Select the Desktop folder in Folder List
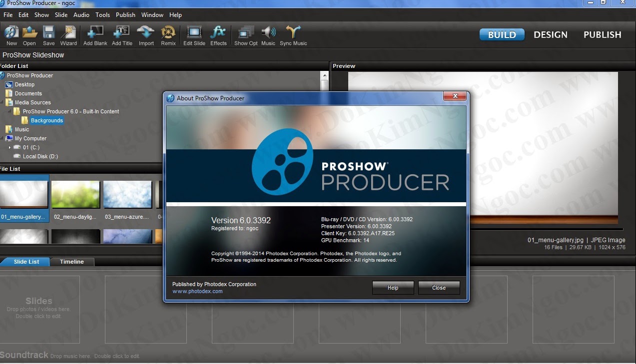This screenshot has height=364, width=636. (24, 84)
